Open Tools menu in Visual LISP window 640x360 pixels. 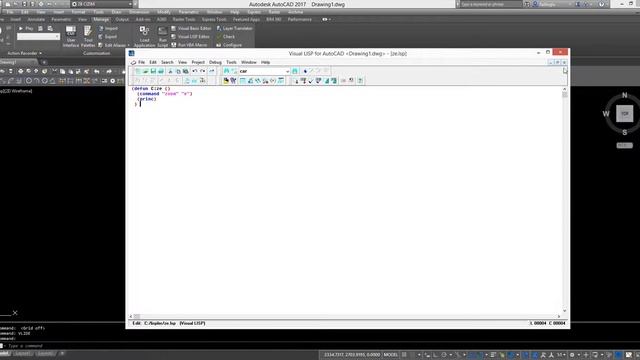tap(231, 62)
